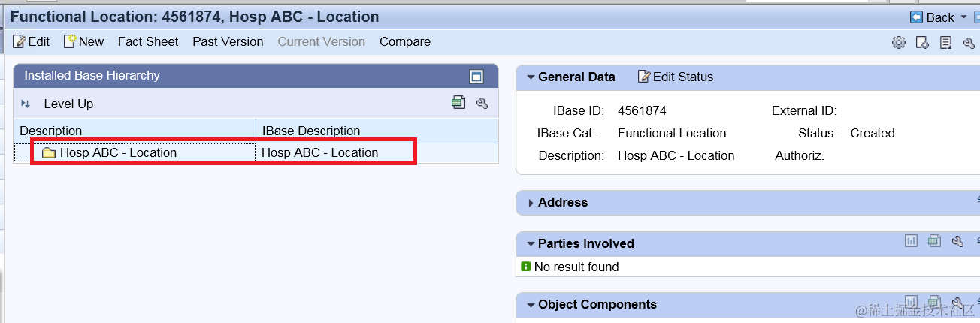
Task: Click the top toolbar wrench icon
Action: 969,42
